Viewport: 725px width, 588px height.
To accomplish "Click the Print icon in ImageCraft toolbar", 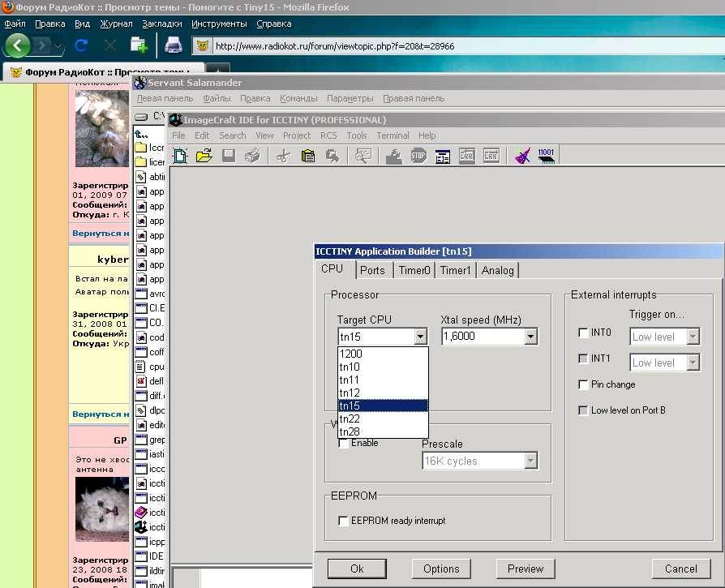I will pyautogui.click(x=252, y=156).
